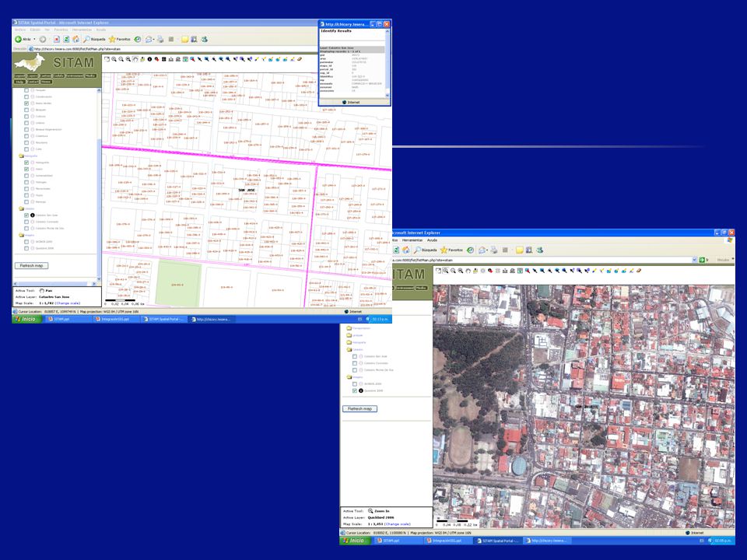Viewport: 747px width, 560px height.
Task: Click Home icon in cadastral map browser toolbar
Action: (75, 39)
